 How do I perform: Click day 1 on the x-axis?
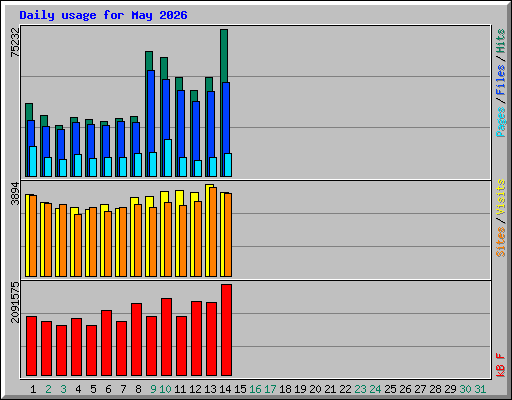tap(33, 389)
